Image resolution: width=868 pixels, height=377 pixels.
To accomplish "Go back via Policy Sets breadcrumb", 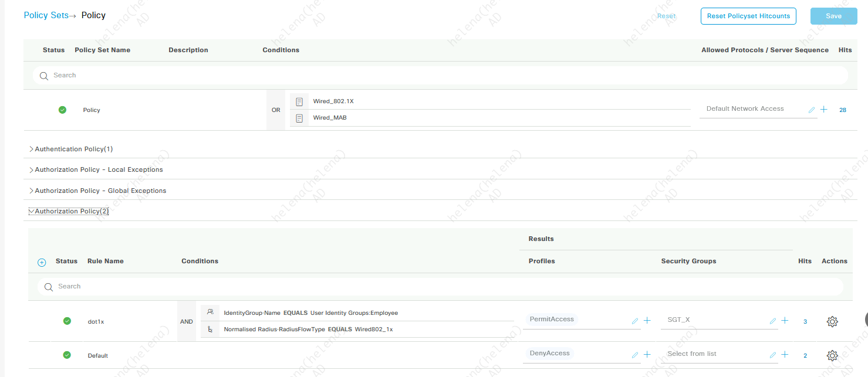I will [x=46, y=15].
